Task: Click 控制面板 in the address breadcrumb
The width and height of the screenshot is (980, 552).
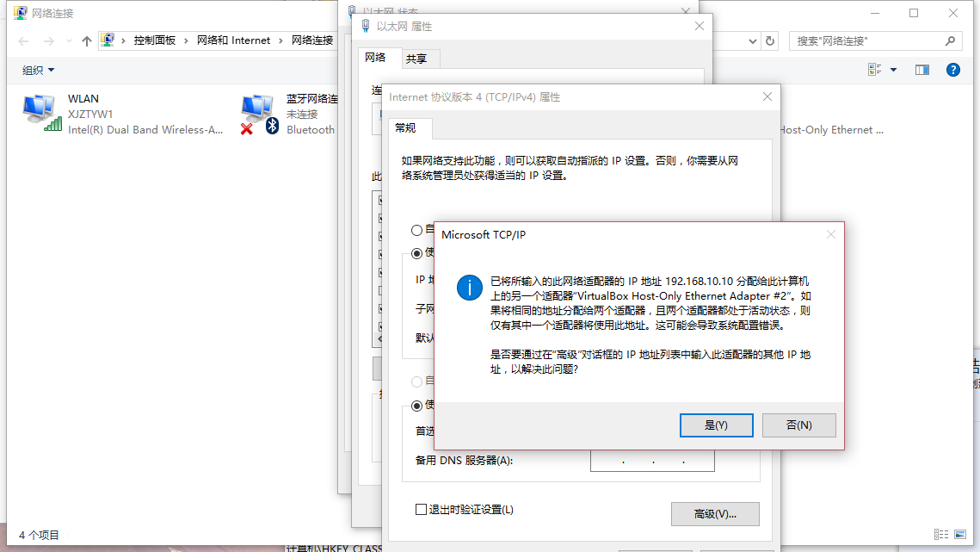Action: click(x=154, y=40)
